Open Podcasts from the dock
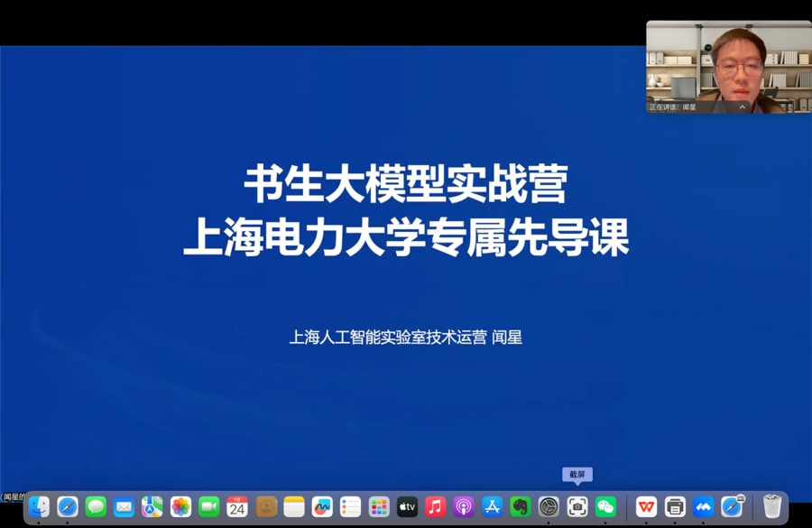The width and height of the screenshot is (812, 528). pyautogui.click(x=464, y=507)
